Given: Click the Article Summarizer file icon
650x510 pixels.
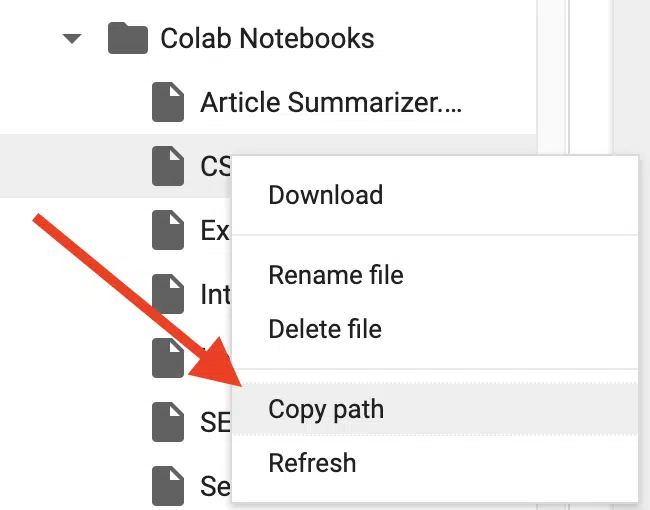Looking at the screenshot, I should point(168,102).
